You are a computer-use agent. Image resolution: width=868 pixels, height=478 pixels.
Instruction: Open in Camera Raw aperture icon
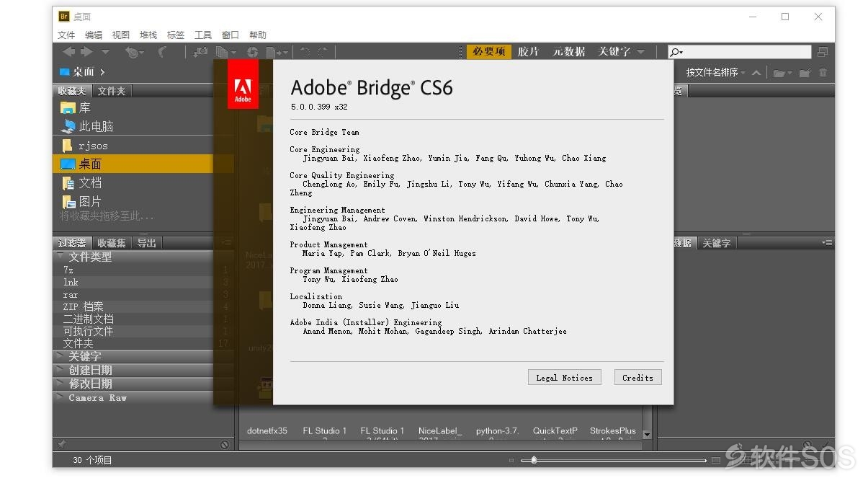click(x=252, y=52)
